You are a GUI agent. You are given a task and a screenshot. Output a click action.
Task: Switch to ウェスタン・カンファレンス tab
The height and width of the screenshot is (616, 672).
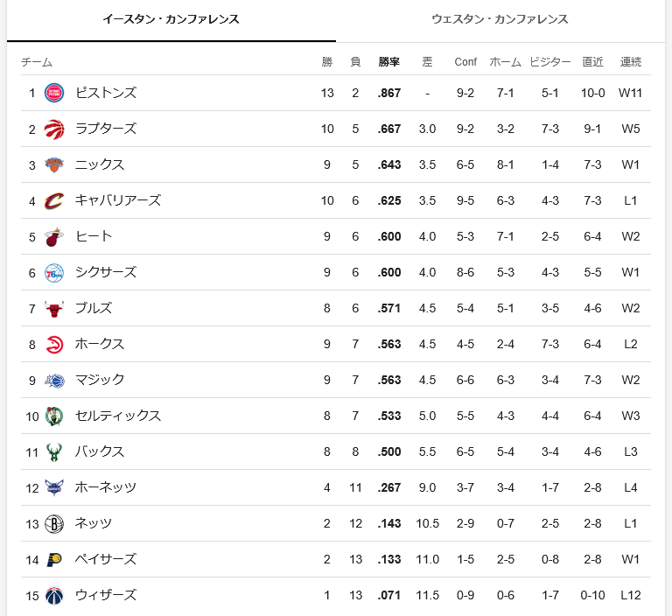click(500, 19)
